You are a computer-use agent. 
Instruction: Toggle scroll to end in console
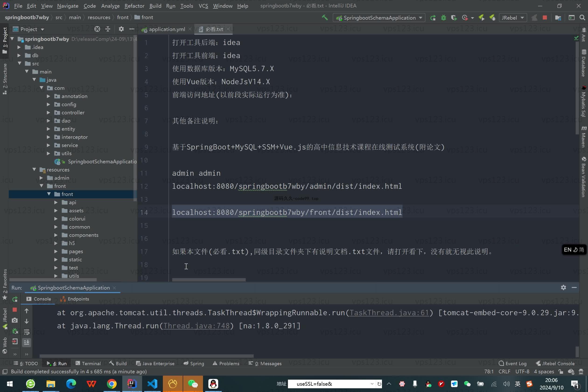[x=27, y=342]
